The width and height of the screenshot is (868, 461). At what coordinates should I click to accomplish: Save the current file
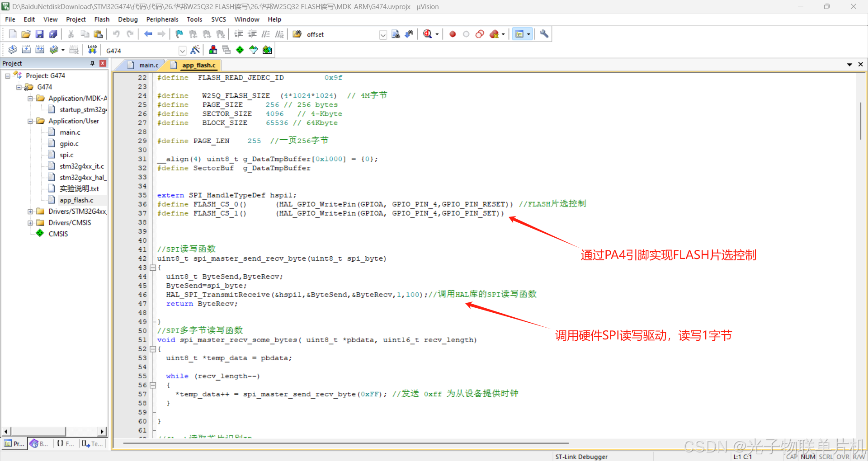click(40, 34)
